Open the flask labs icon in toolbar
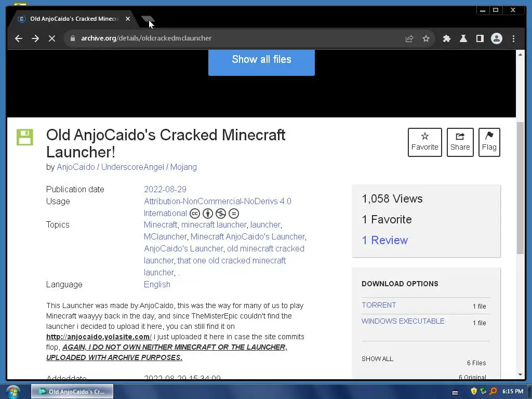The height and width of the screenshot is (399, 532). coord(463,38)
